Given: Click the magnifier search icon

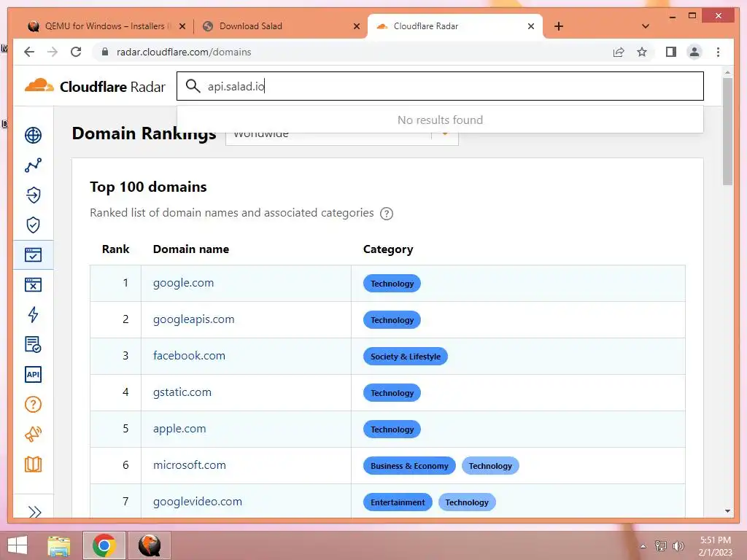Looking at the screenshot, I should [x=193, y=86].
